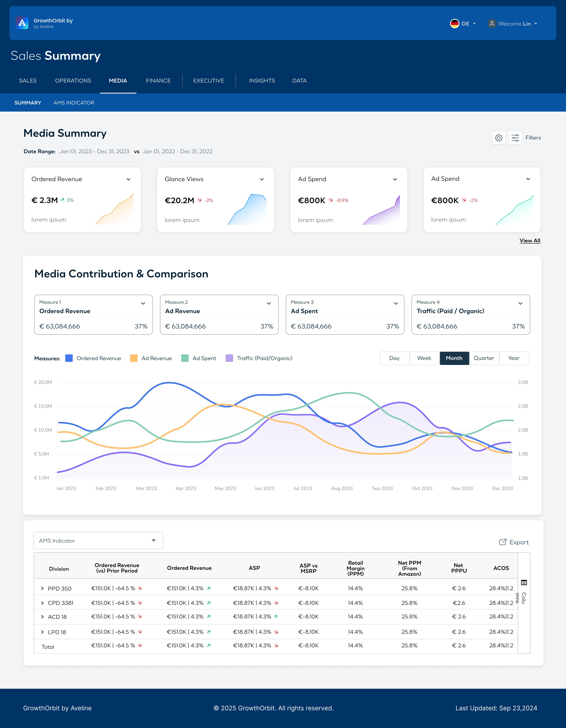Open the settings gear icon
This screenshot has height=728, width=566.
tap(499, 138)
